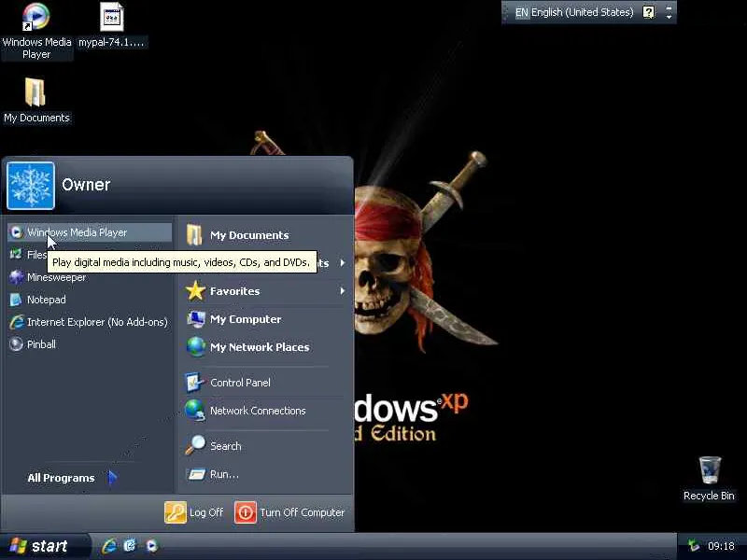Click EN language indicator on language bar
The width and height of the screenshot is (747, 560).
tap(522, 12)
